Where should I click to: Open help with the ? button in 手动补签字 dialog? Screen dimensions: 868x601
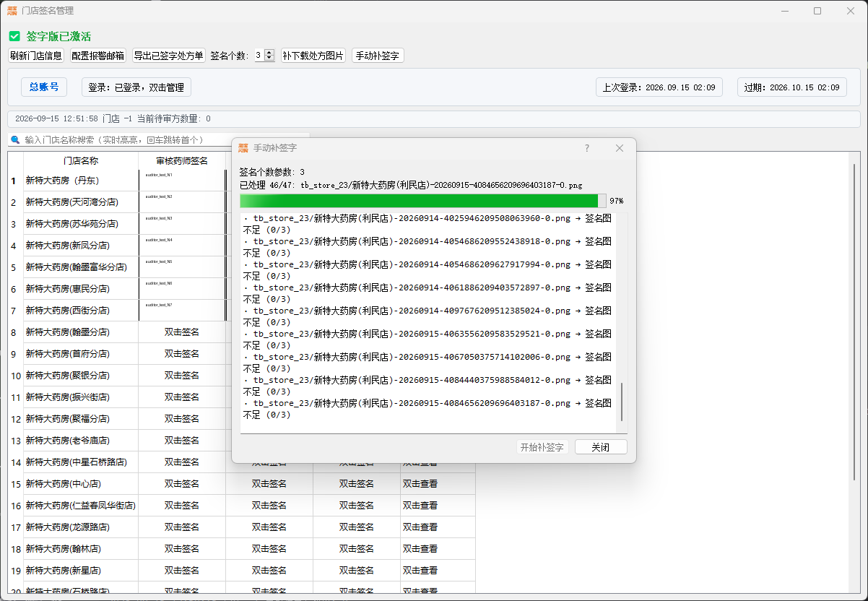pos(587,148)
